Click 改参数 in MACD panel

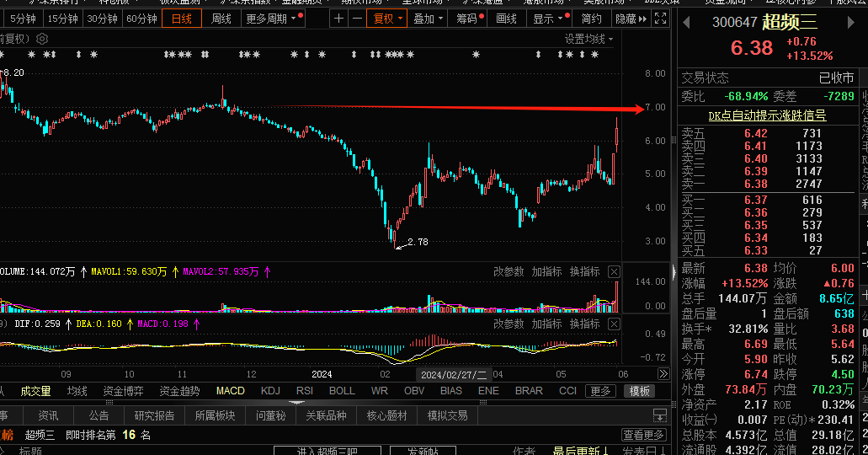(x=509, y=324)
